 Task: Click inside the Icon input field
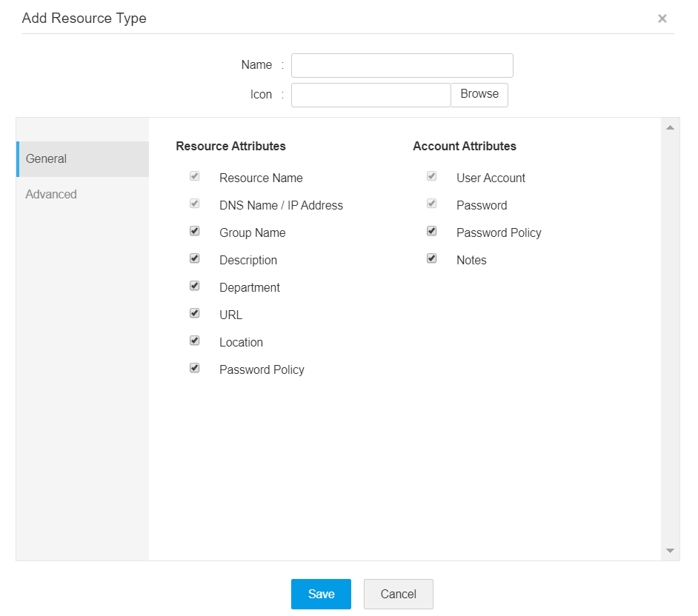tap(370, 95)
